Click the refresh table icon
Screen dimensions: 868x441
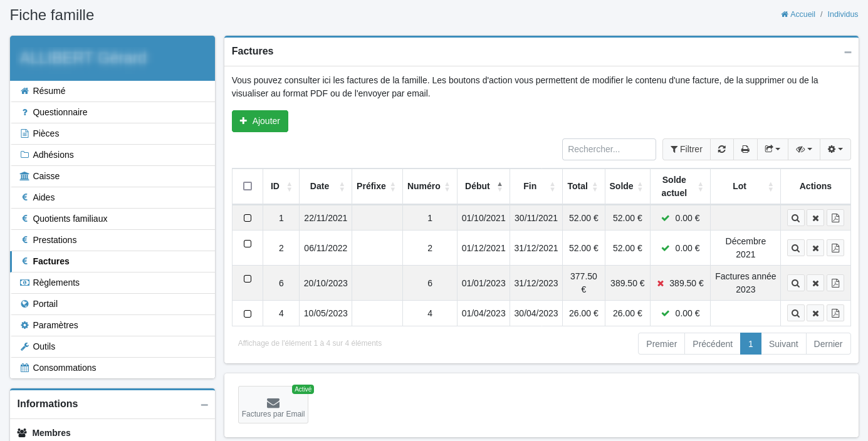point(721,149)
